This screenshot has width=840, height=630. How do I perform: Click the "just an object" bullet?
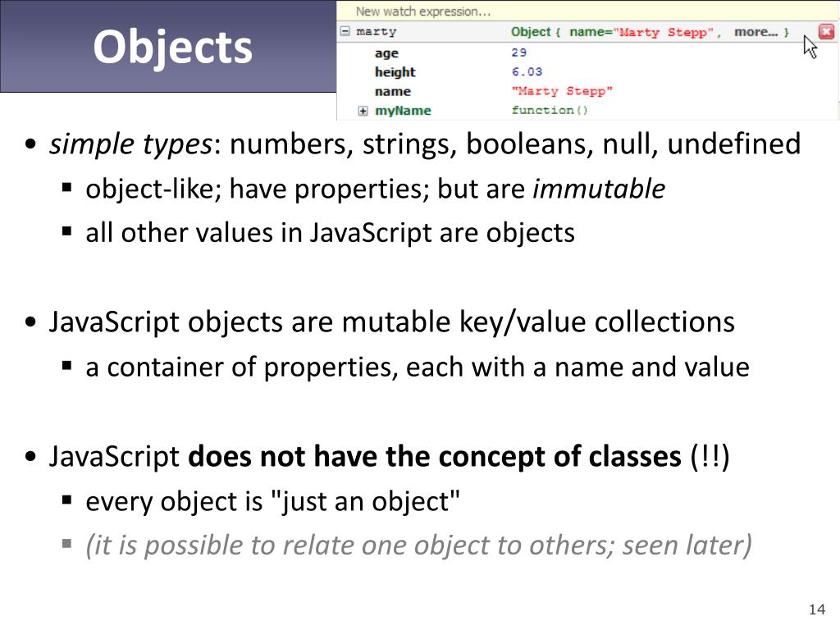[272, 502]
